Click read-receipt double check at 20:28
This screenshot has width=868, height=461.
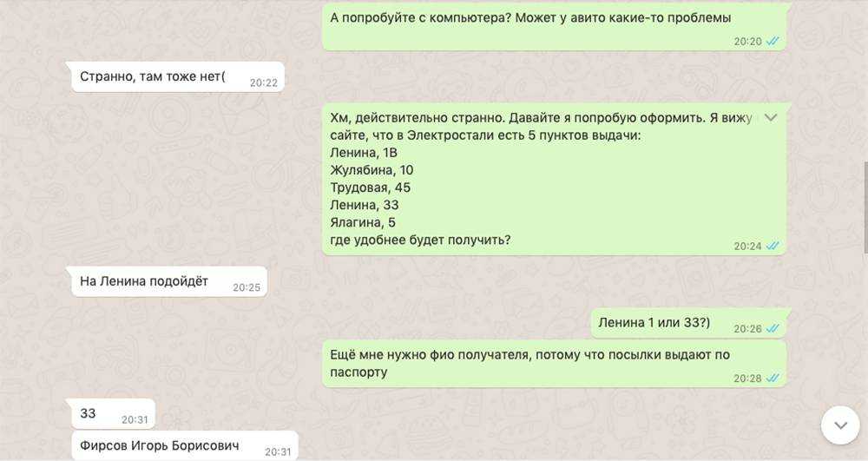pyautogui.click(x=773, y=379)
